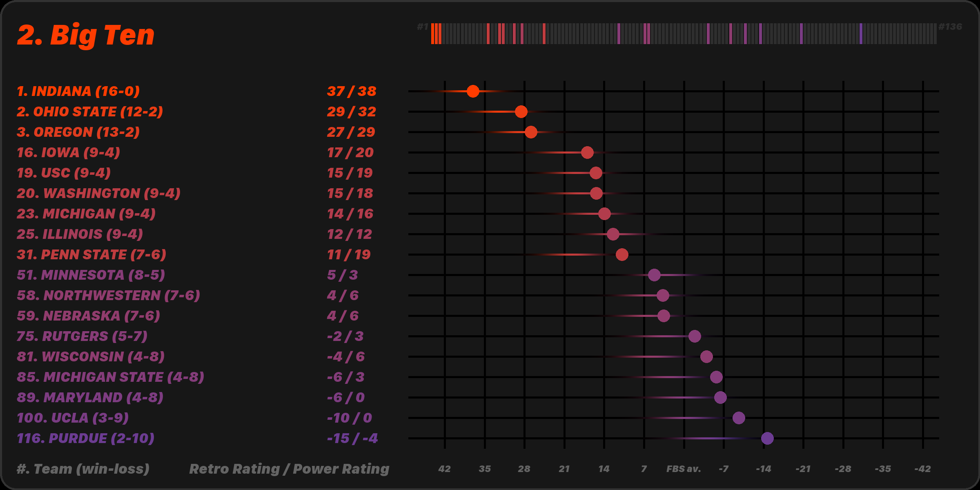Click the positive "42" axis label

(x=445, y=469)
